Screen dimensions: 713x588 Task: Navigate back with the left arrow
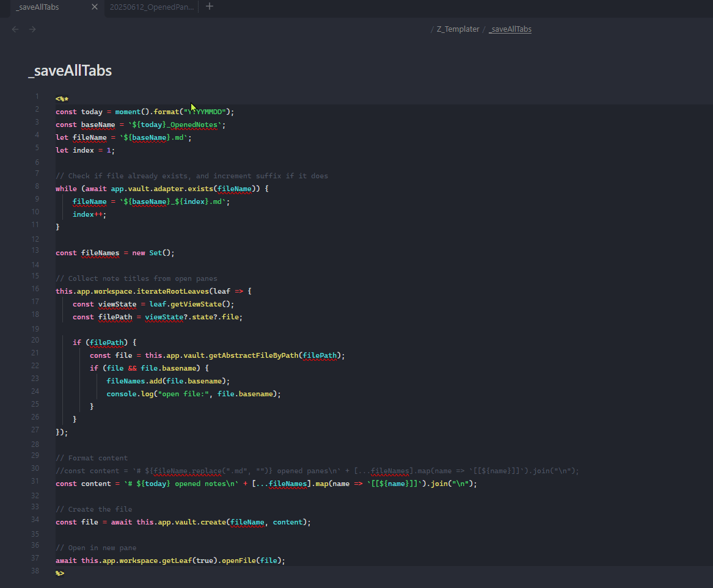pyautogui.click(x=15, y=29)
